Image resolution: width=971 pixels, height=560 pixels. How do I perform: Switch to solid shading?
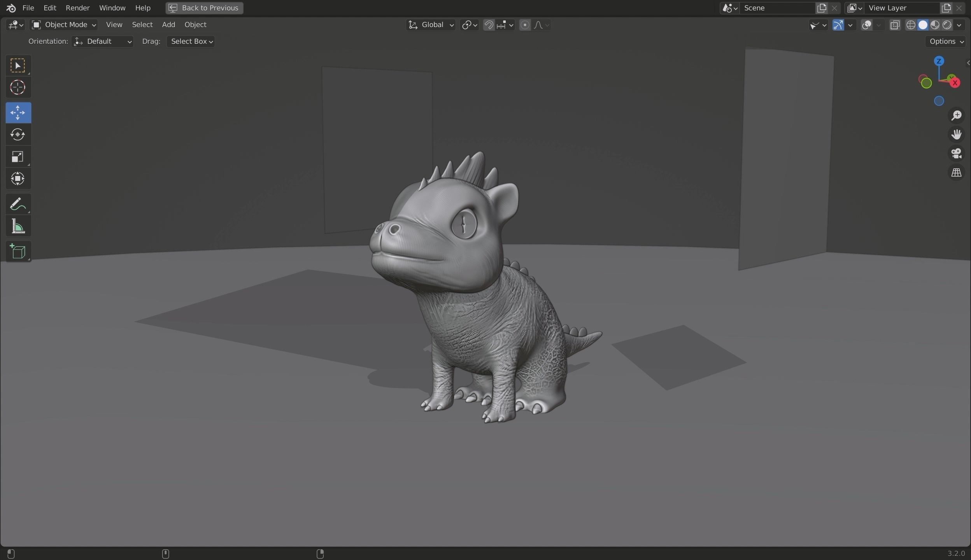pos(923,25)
